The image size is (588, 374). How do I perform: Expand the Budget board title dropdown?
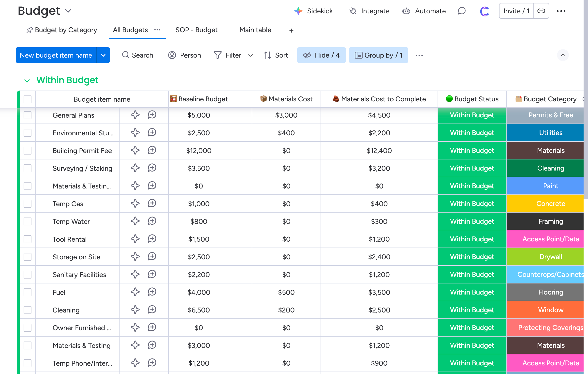(x=68, y=11)
